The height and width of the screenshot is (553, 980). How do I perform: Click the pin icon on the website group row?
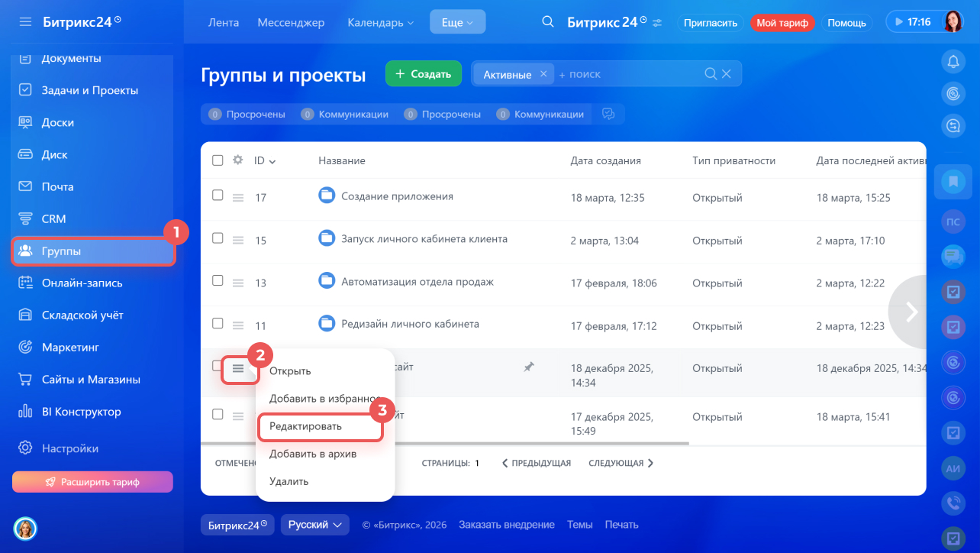[x=528, y=367]
